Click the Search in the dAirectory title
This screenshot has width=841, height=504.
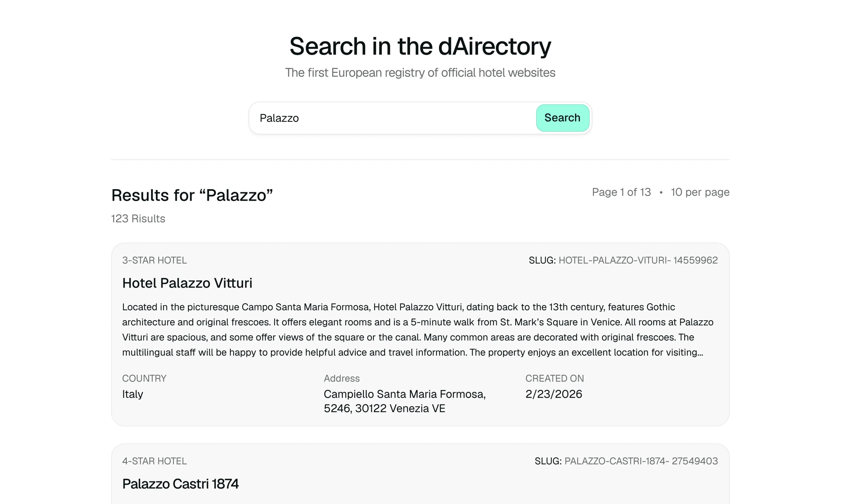click(x=420, y=46)
